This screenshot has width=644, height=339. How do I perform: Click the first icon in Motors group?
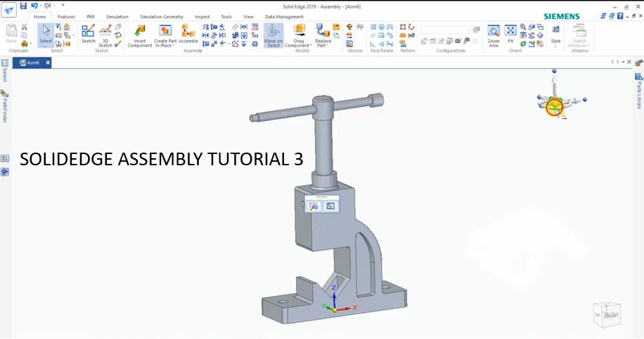coord(349,27)
